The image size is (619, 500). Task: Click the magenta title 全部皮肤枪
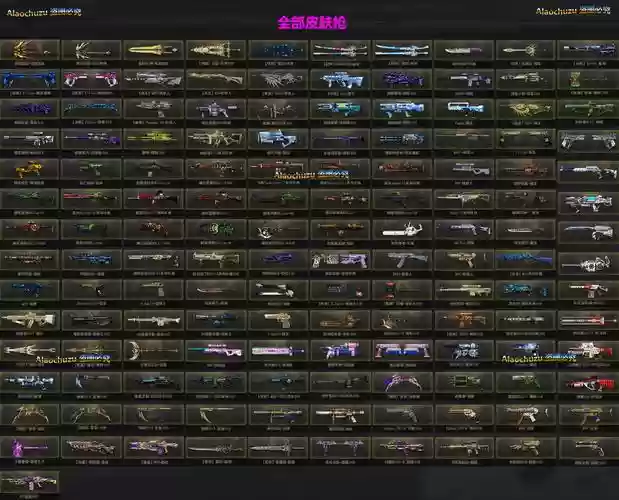click(x=311, y=23)
